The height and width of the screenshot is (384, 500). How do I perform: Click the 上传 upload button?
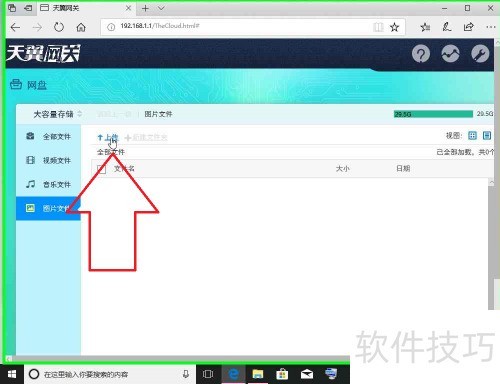[x=108, y=137]
